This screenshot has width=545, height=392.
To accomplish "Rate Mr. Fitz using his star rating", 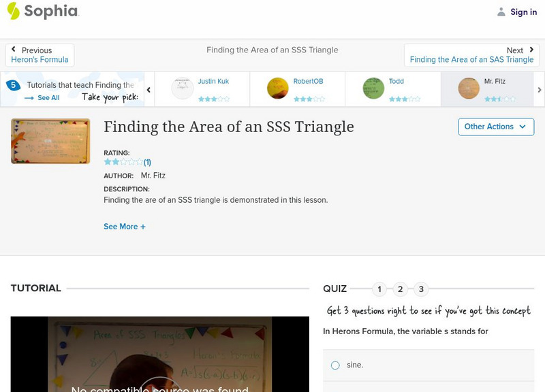I will pyautogui.click(x=499, y=98).
